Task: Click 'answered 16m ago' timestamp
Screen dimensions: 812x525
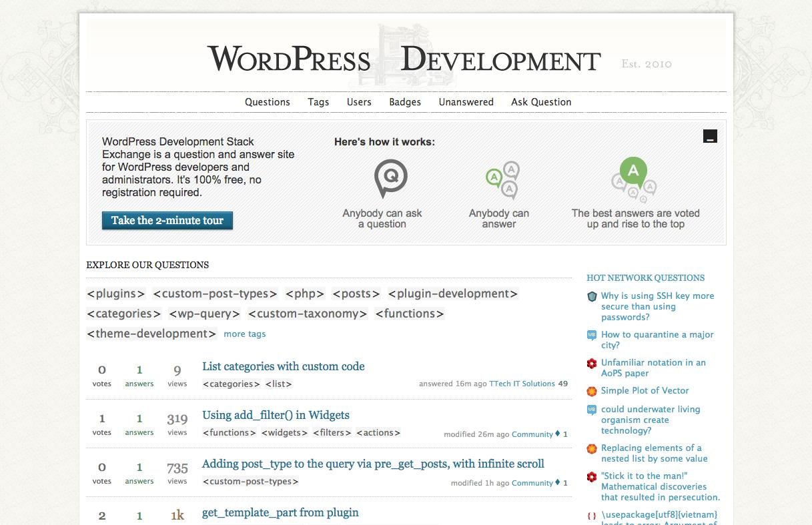Action: pyautogui.click(x=452, y=384)
